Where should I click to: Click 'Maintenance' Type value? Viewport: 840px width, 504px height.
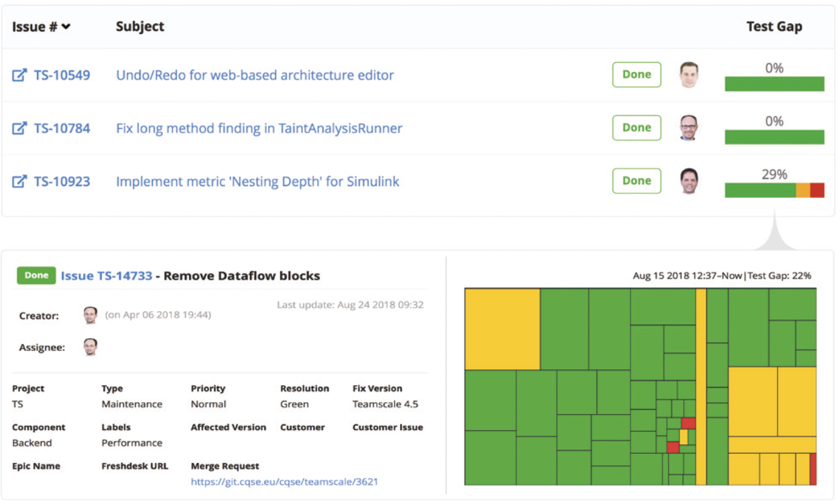pos(132,404)
